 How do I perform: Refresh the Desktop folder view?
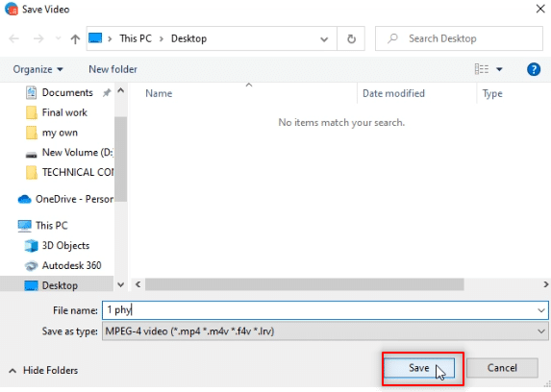pyautogui.click(x=351, y=38)
